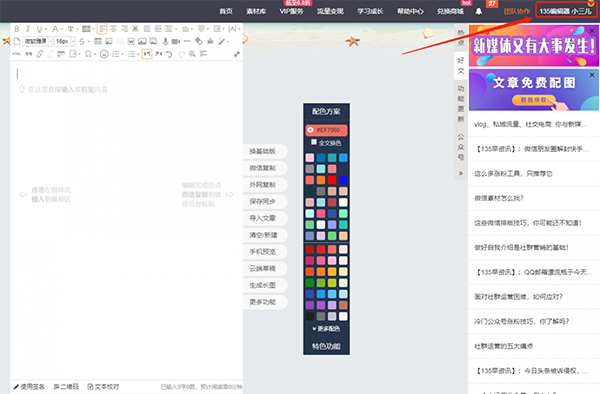Image resolution: width=600 pixels, height=394 pixels.
Task: Open the hyperlink chain icon
Action: [x=40, y=54]
